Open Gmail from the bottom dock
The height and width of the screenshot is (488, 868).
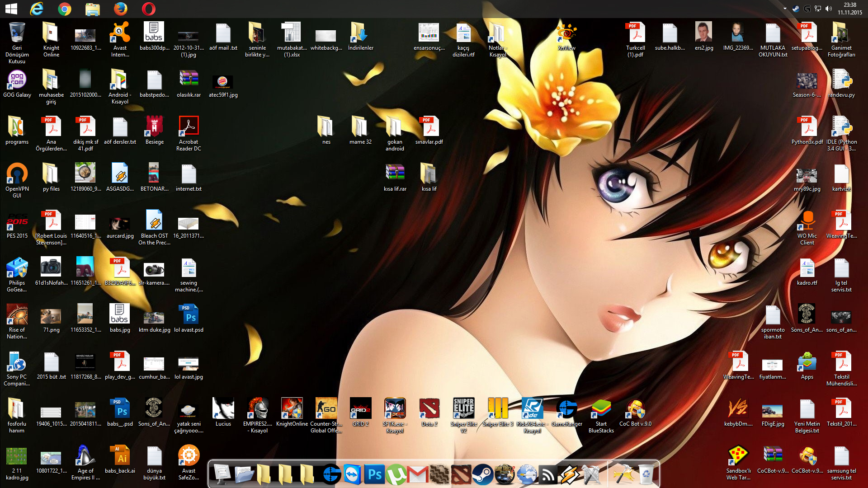tap(418, 475)
